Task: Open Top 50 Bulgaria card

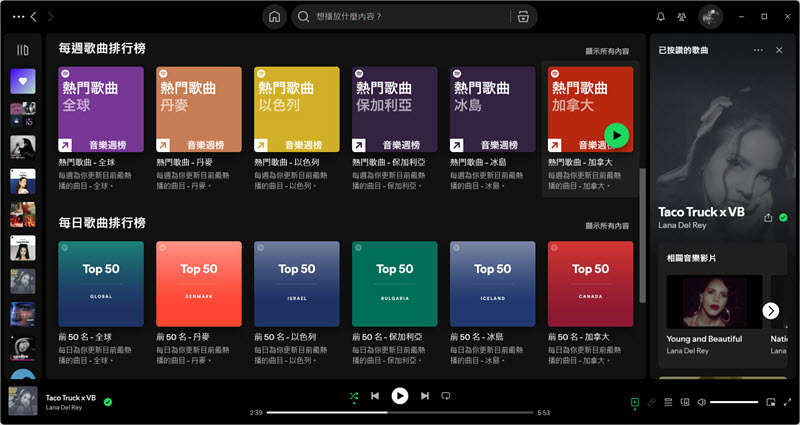Action: 395,284
